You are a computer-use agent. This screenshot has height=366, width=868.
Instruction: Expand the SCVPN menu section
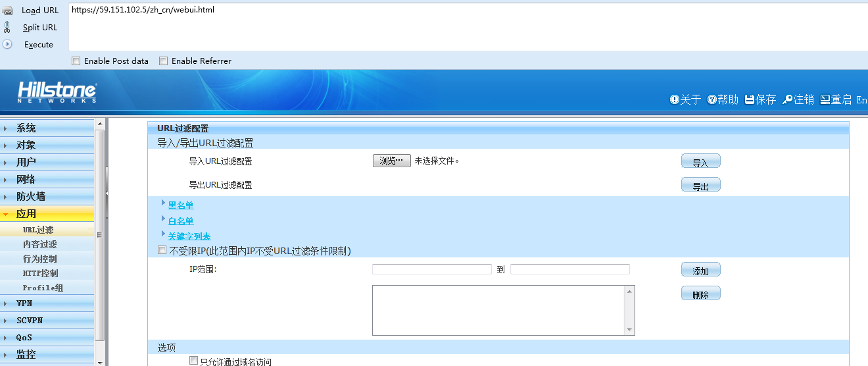[47, 321]
